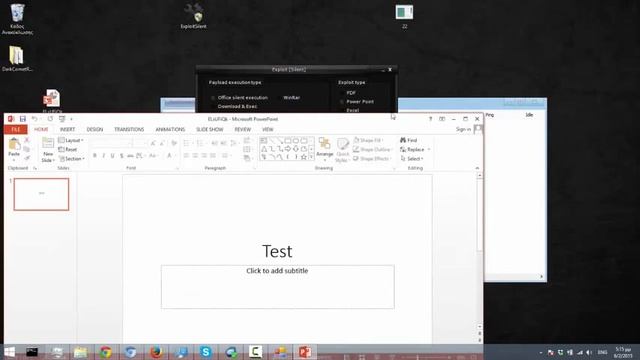Select the text box shape in gallery
Image resolution: width=640 pixels, height=360 pixels.
point(264,141)
